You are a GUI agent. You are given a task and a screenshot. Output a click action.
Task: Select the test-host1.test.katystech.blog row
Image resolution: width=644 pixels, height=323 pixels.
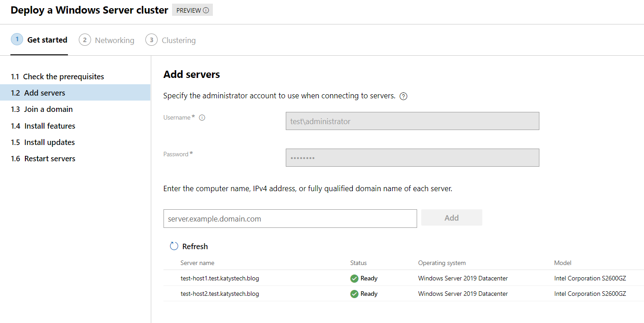[220, 279]
